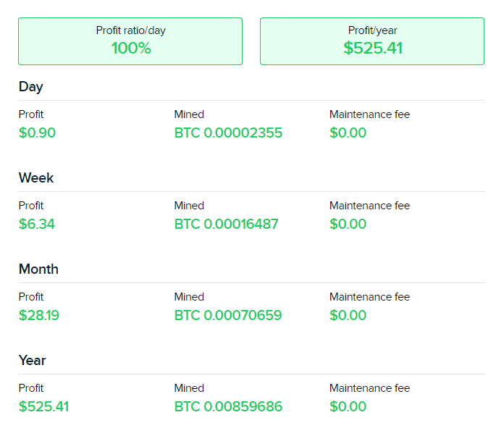This screenshot has height=436, width=504.
Task: Click the Profit/year summary card
Action: tap(372, 41)
